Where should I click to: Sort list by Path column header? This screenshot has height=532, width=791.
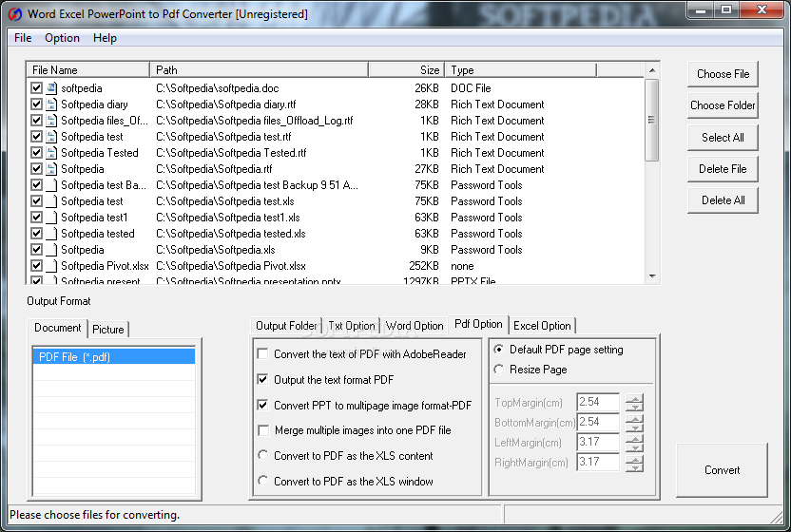pos(259,70)
